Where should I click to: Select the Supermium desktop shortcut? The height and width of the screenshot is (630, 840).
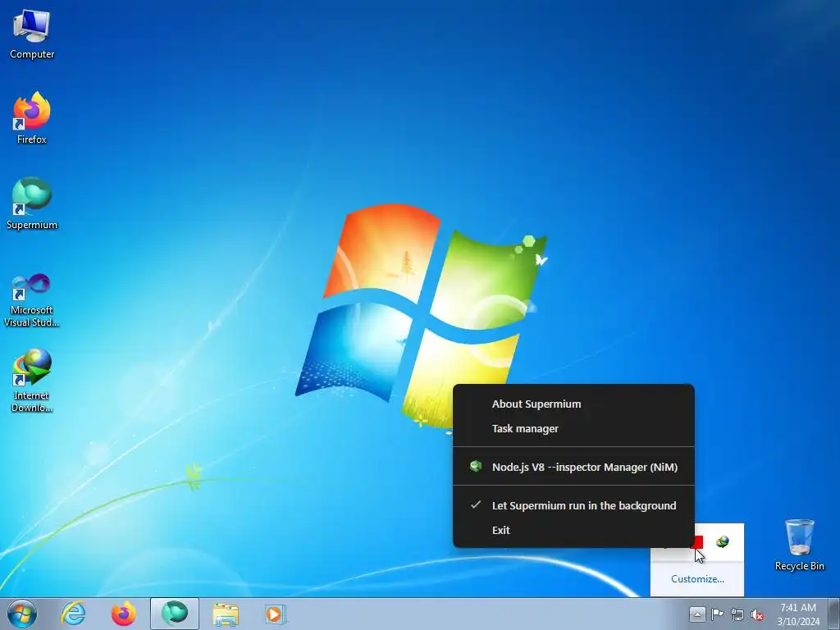click(32, 204)
